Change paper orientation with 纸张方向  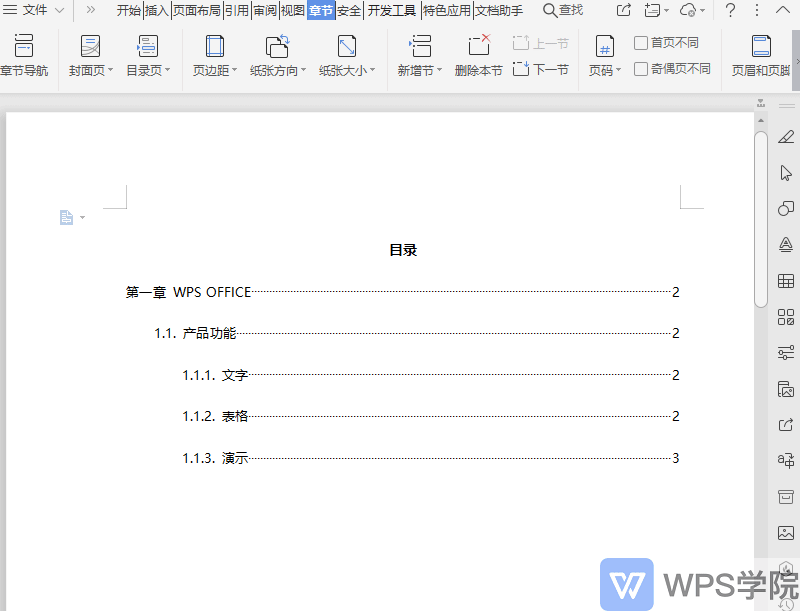coord(278,55)
